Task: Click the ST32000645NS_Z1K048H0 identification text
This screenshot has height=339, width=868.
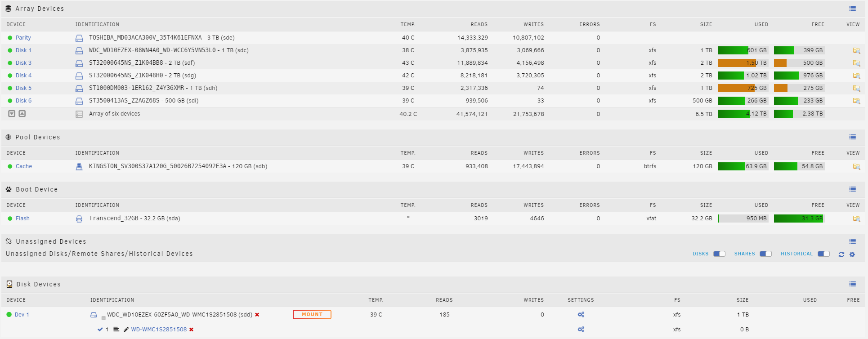Action: [x=143, y=76]
